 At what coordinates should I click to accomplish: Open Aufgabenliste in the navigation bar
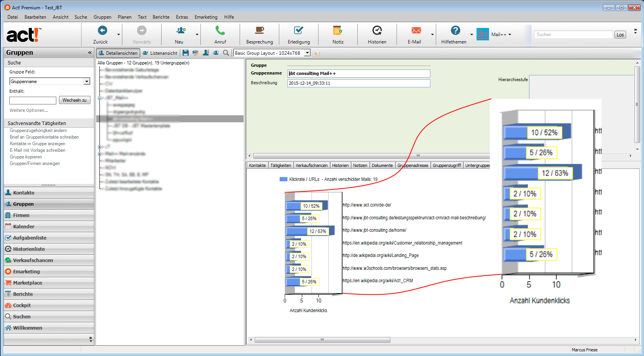49,238
